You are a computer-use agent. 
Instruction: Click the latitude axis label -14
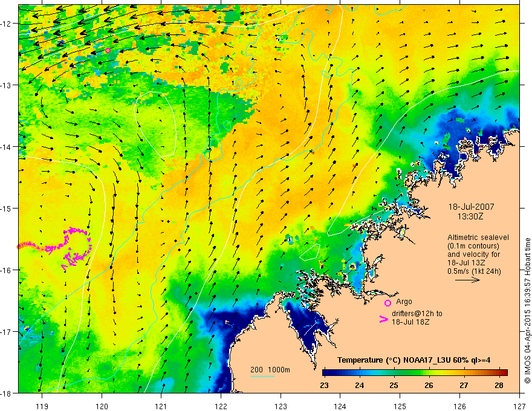pyautogui.click(x=7, y=146)
